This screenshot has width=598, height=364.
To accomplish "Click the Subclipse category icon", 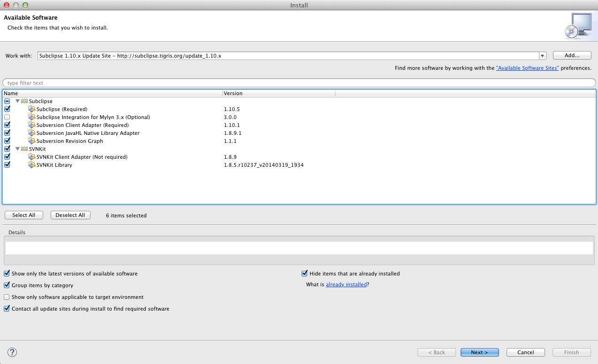I will click(x=24, y=101).
